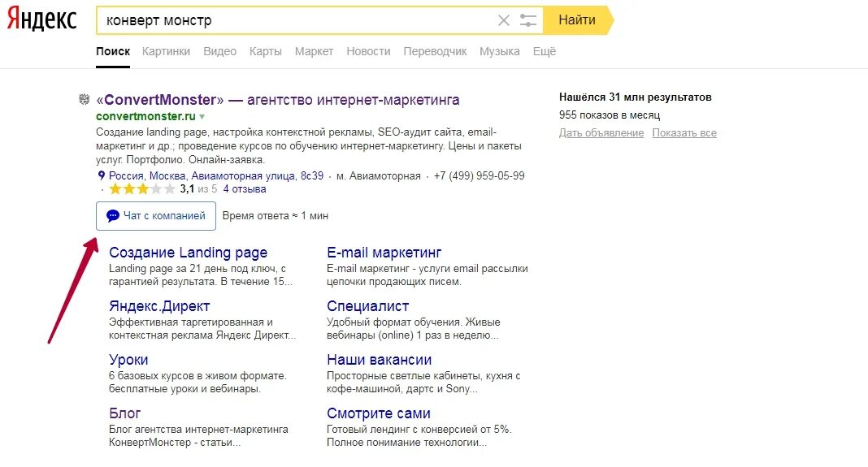Viewport: 868px width, 467px height.
Task: Select the Время ответа ≈ 1 мин text
Action: [276, 216]
